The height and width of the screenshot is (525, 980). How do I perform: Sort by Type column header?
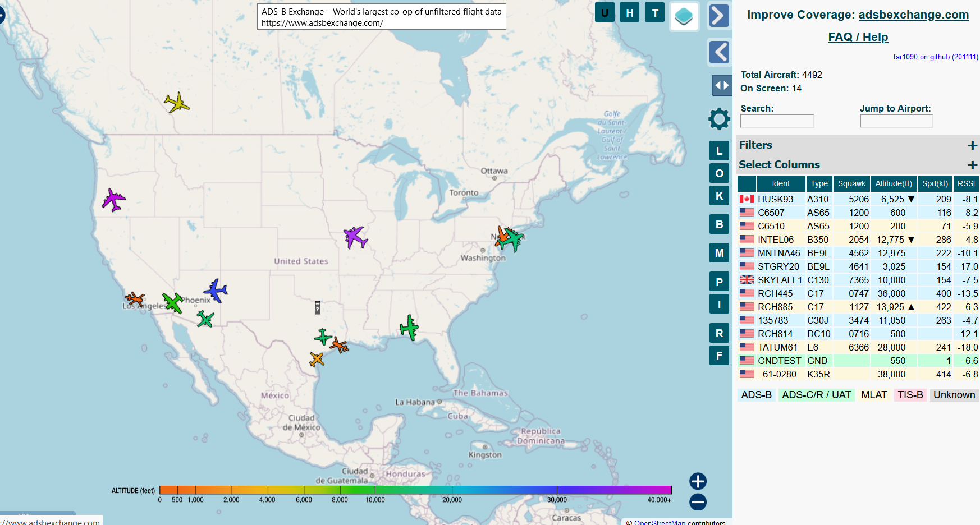point(819,183)
